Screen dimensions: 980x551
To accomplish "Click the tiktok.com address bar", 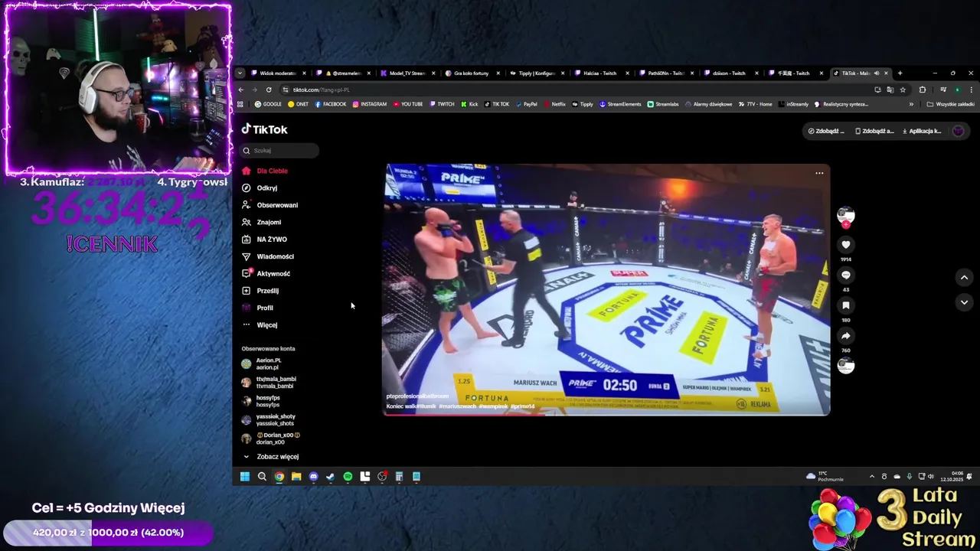I will pos(574,90).
